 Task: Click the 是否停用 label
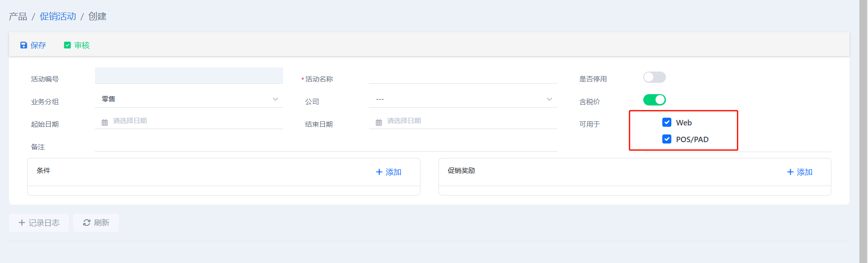pos(593,79)
